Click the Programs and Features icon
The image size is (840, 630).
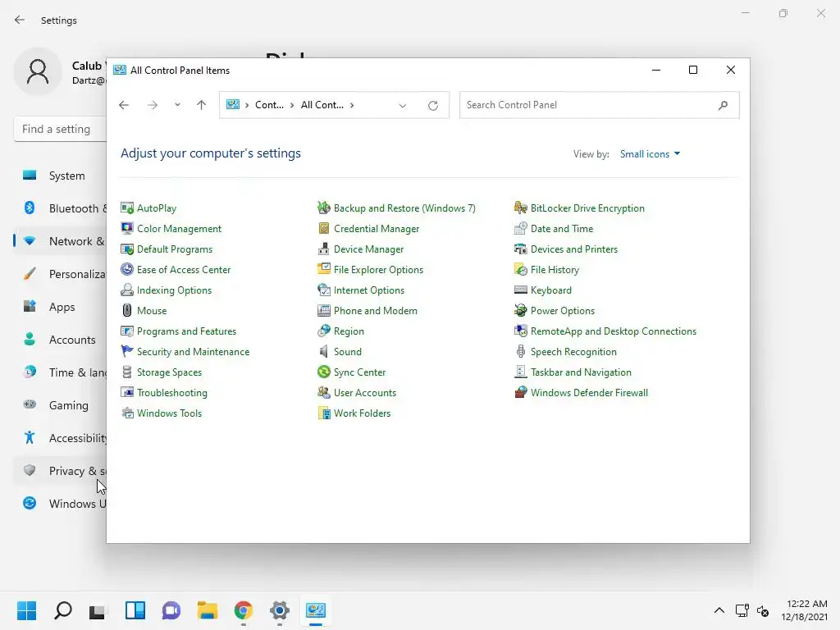(127, 331)
